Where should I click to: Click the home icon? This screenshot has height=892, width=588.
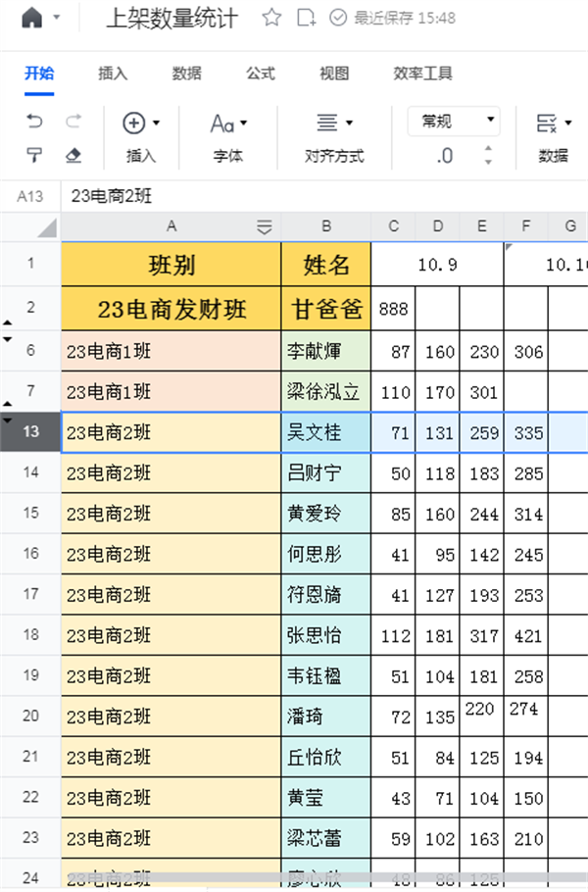click(31, 18)
